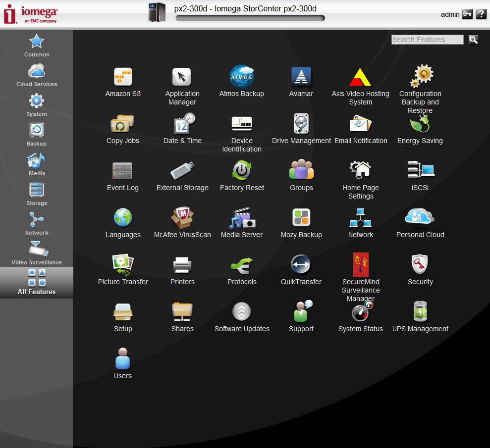Select the Cloud Services category
Image resolution: width=490 pixels, height=448 pixels.
click(37, 75)
